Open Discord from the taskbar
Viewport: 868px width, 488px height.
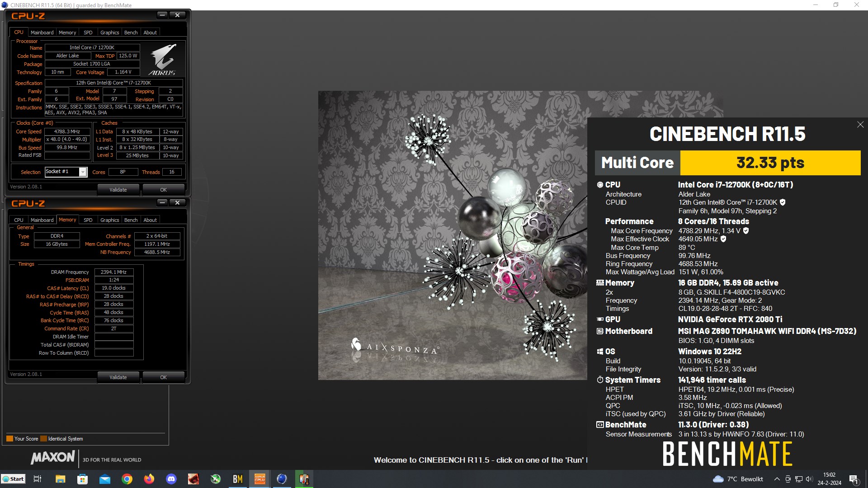click(x=171, y=479)
